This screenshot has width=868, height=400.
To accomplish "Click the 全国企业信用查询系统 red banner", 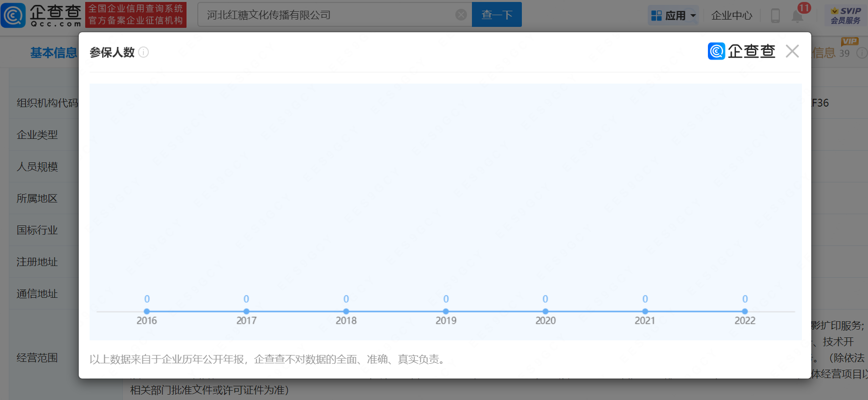I will (136, 15).
